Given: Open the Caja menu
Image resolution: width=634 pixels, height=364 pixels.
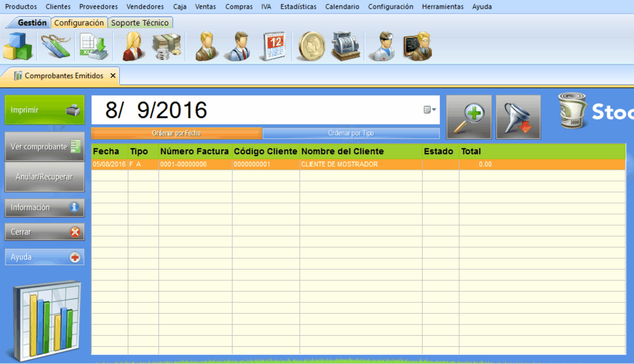Looking at the screenshot, I should click(x=179, y=7).
